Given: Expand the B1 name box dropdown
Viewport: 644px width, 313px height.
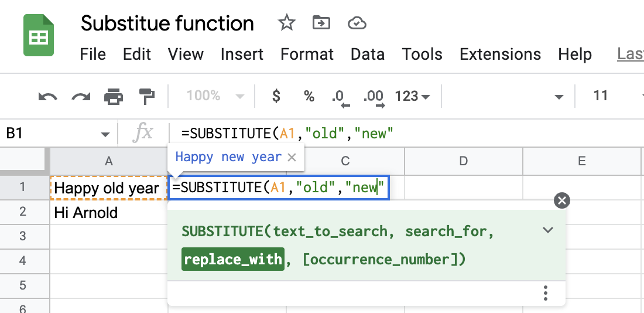Looking at the screenshot, I should click(x=105, y=134).
